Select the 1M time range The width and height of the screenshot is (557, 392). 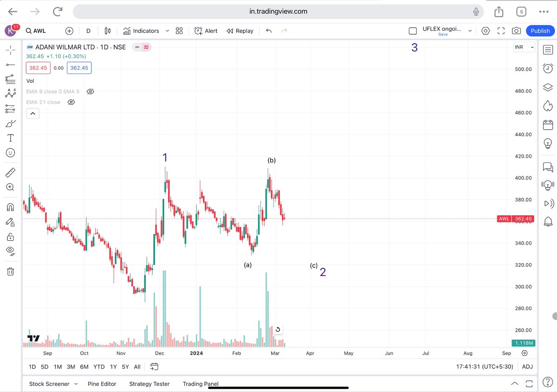tap(58, 366)
